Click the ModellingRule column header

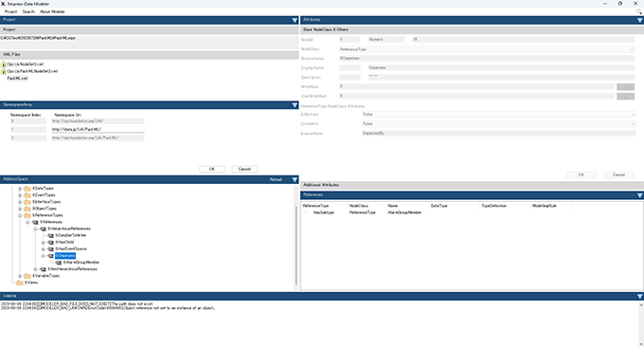point(545,206)
